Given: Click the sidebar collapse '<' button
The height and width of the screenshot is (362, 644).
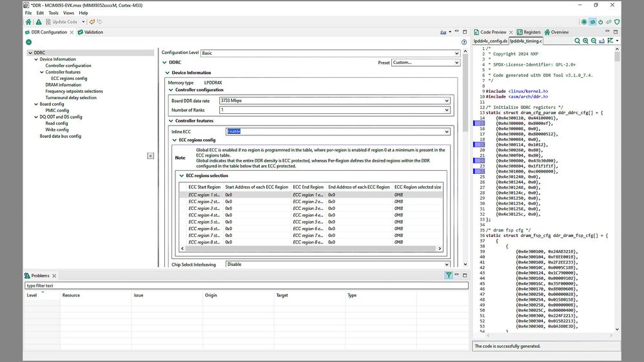Looking at the screenshot, I should coord(151,156).
